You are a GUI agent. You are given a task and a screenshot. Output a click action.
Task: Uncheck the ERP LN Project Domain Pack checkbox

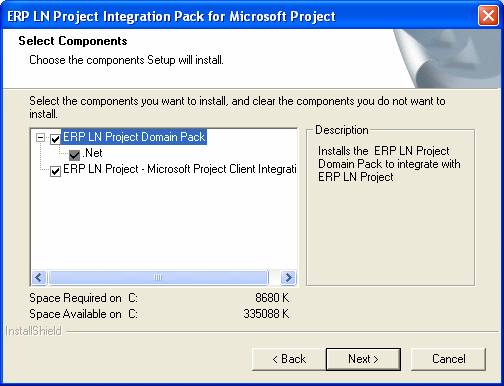coord(55,139)
